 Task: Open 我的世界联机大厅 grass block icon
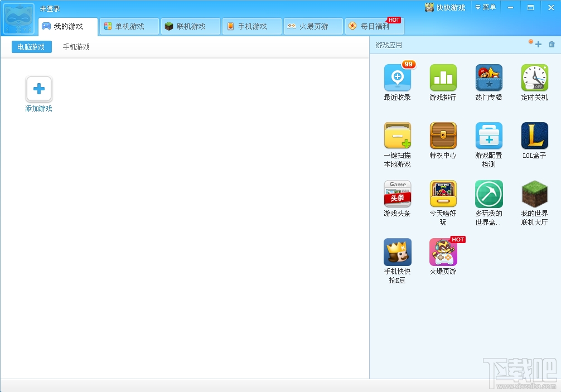(535, 193)
